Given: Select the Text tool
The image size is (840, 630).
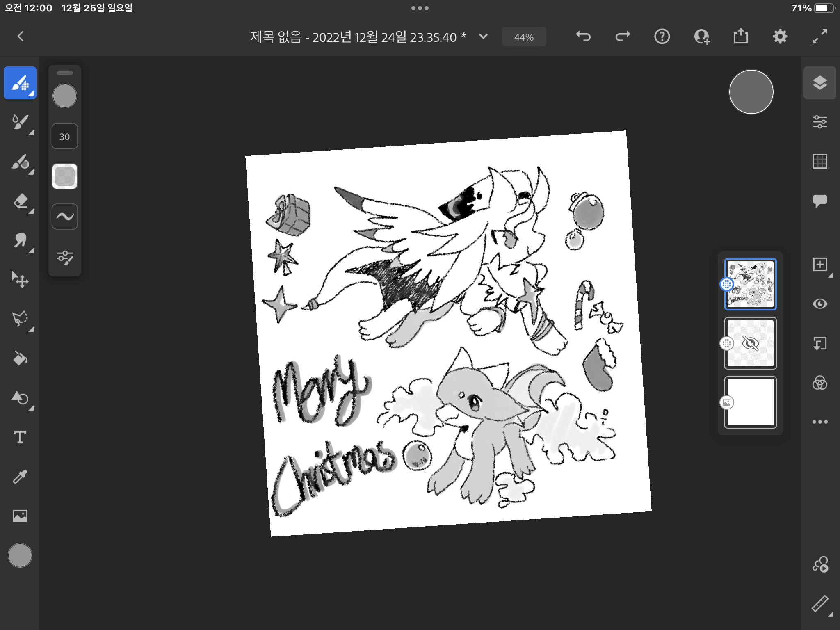Looking at the screenshot, I should (x=20, y=437).
